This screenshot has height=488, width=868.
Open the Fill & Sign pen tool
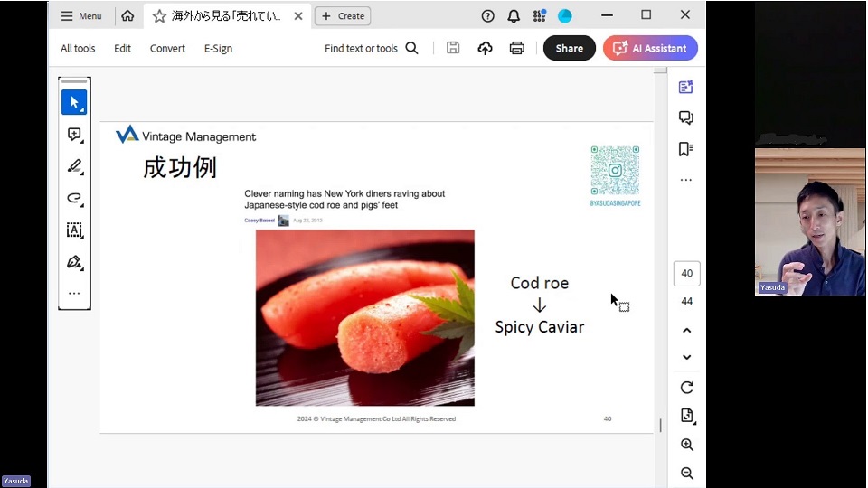pyautogui.click(x=74, y=262)
